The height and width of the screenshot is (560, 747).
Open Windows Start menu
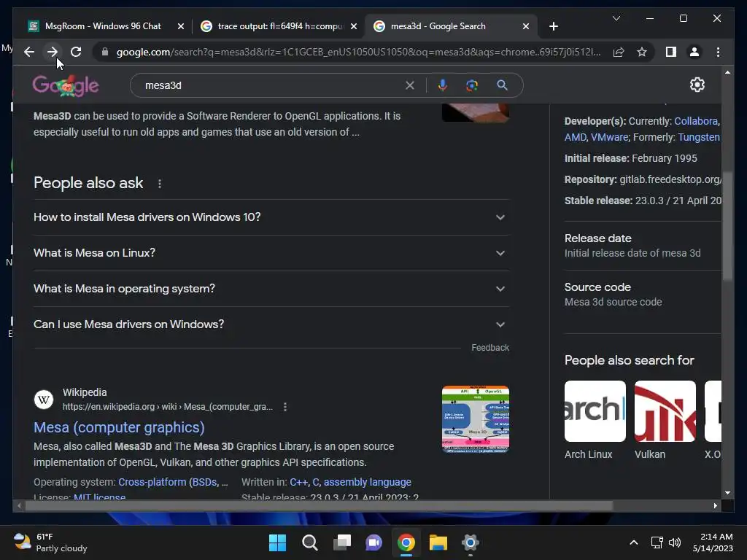click(x=277, y=542)
